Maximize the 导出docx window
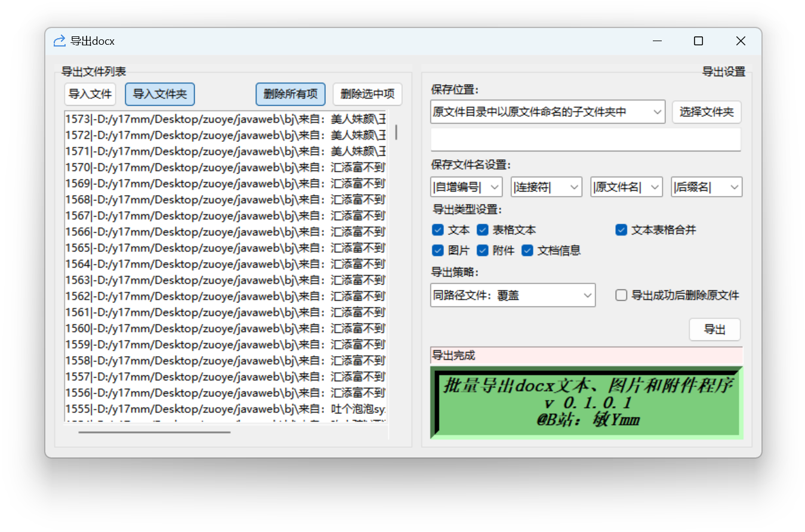Viewport: 805px width, 532px height. pyautogui.click(x=698, y=41)
